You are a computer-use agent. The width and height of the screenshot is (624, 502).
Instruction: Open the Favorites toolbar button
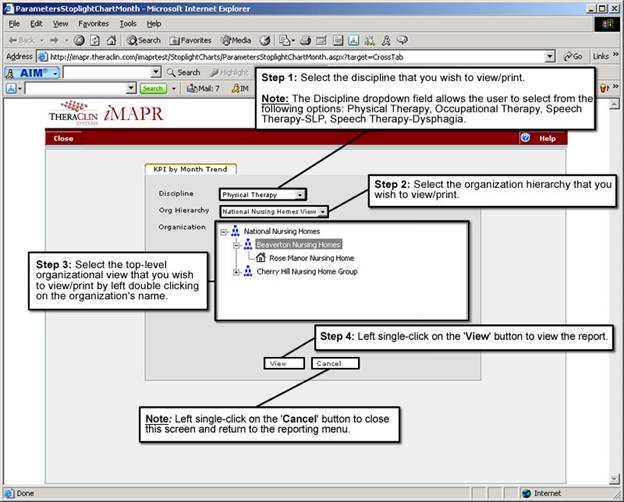pyautogui.click(x=191, y=40)
